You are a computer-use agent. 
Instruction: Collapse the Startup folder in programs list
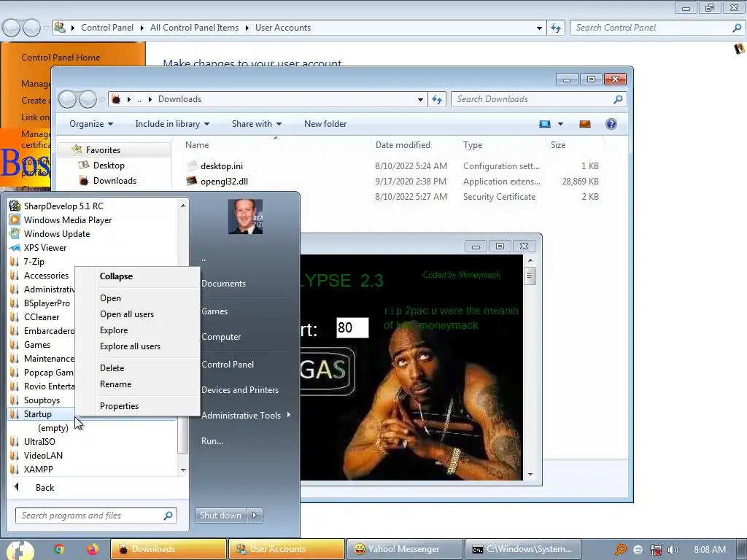point(38,414)
